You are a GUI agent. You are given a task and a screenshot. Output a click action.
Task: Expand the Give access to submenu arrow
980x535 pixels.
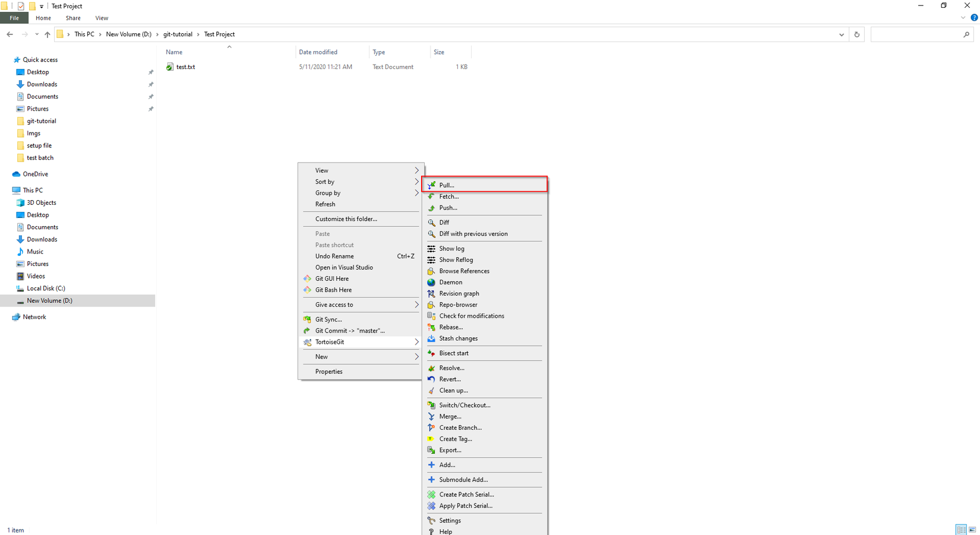(416, 305)
